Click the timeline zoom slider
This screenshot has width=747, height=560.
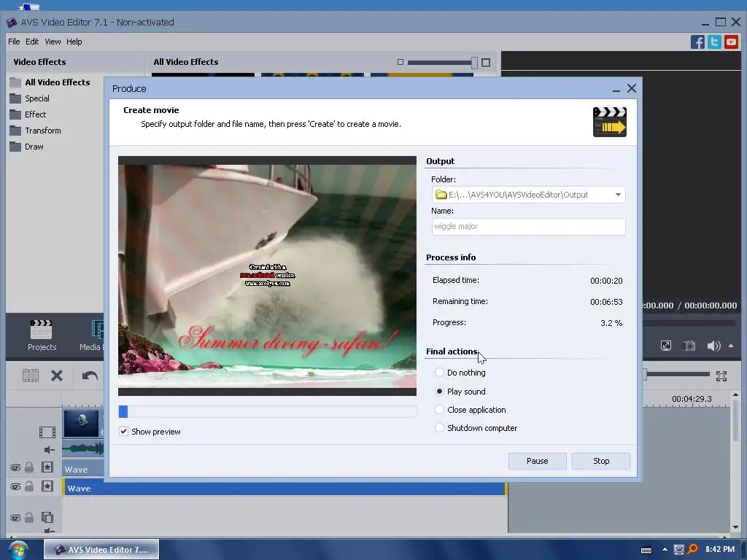(676, 375)
